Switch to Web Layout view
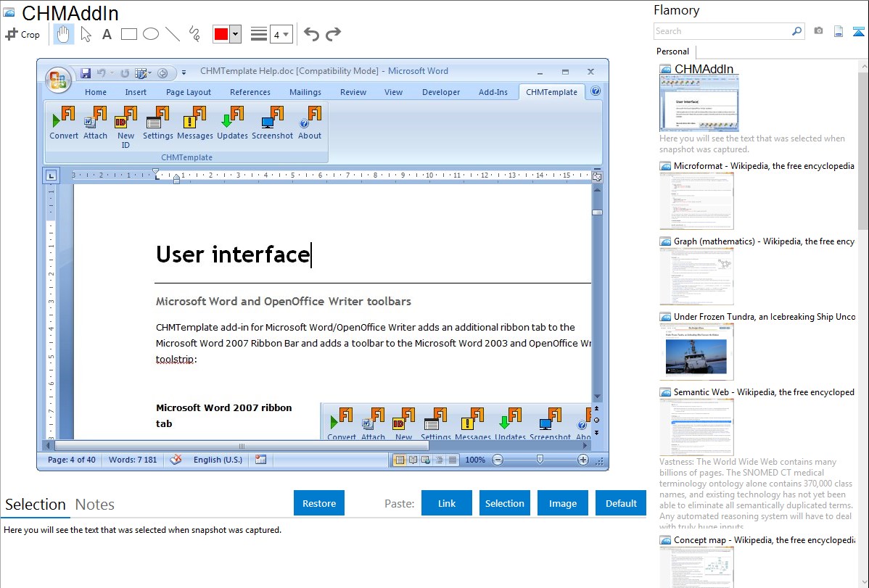 tap(426, 460)
